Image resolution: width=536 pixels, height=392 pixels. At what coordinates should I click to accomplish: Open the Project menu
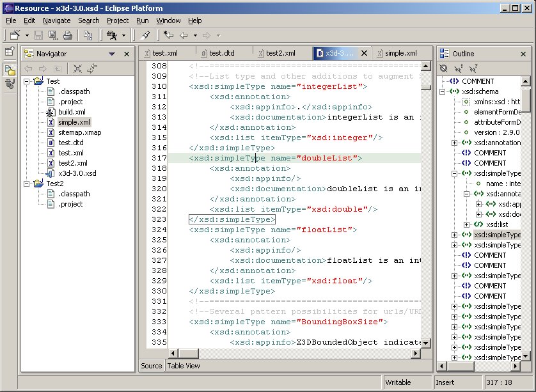[x=118, y=20]
